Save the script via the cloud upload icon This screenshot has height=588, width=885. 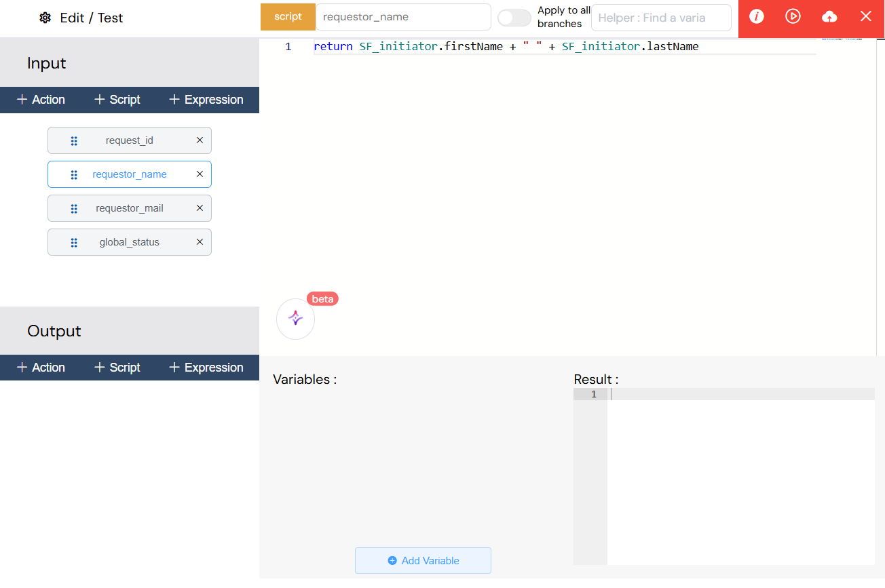(x=829, y=16)
